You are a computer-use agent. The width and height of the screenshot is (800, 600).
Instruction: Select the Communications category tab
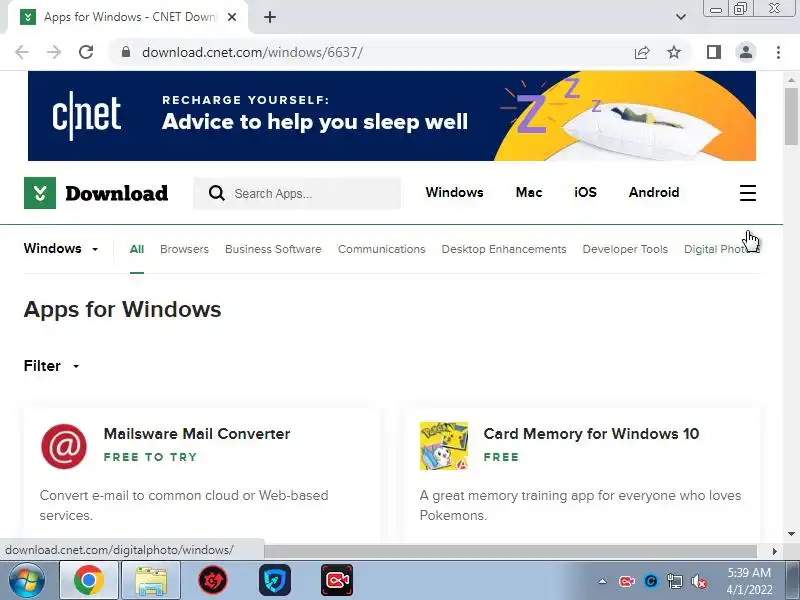coord(381,249)
